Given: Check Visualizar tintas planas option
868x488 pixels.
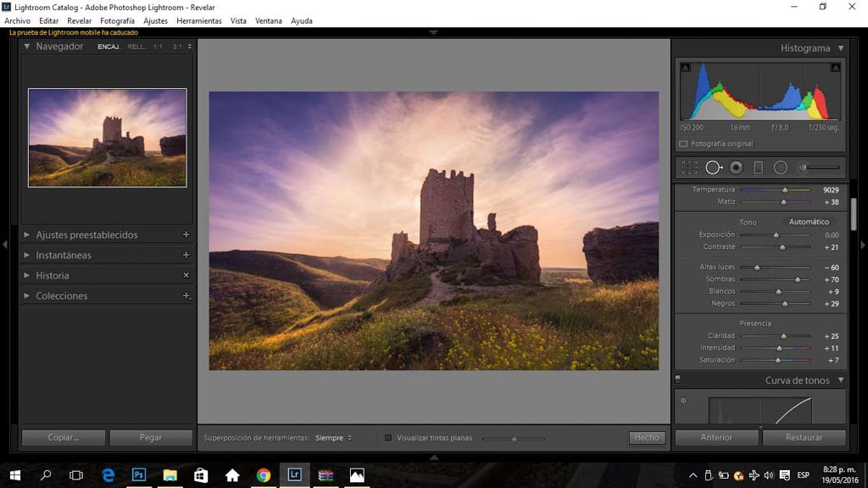Looking at the screenshot, I should click(388, 438).
